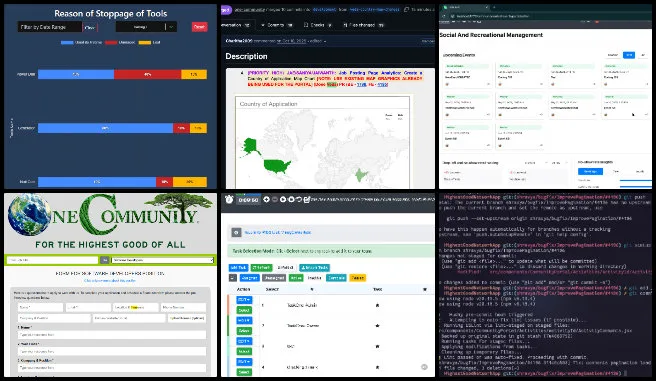The height and width of the screenshot is (381, 656).
Task: Open the timer log-time edit icon
Action: (x=306, y=199)
